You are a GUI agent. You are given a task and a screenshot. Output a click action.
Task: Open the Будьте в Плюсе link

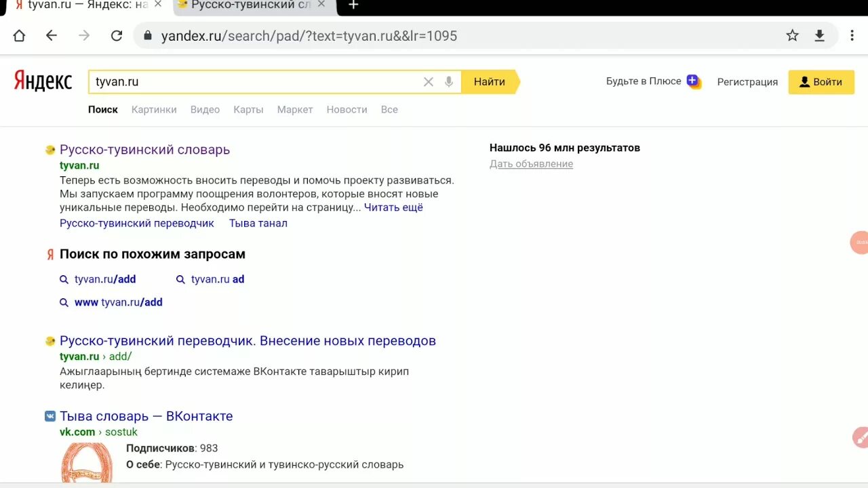click(644, 81)
